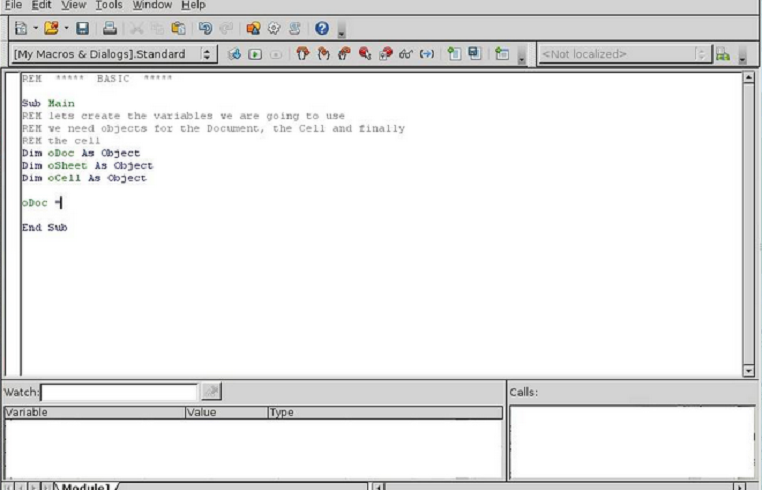Open the Object Catalog shapes icon
Viewport: 762px width, 490px height.
(253, 28)
